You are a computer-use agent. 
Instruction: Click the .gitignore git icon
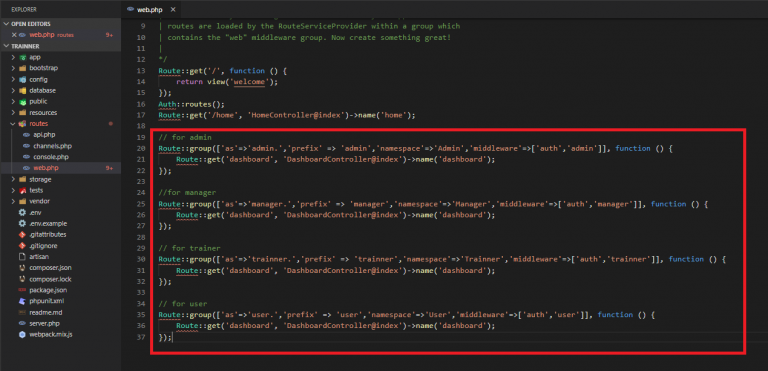[x=22, y=246]
